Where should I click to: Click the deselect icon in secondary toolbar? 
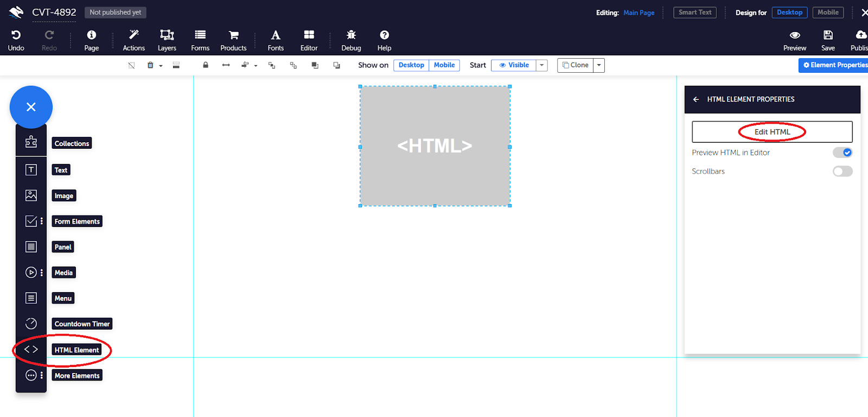pos(131,65)
